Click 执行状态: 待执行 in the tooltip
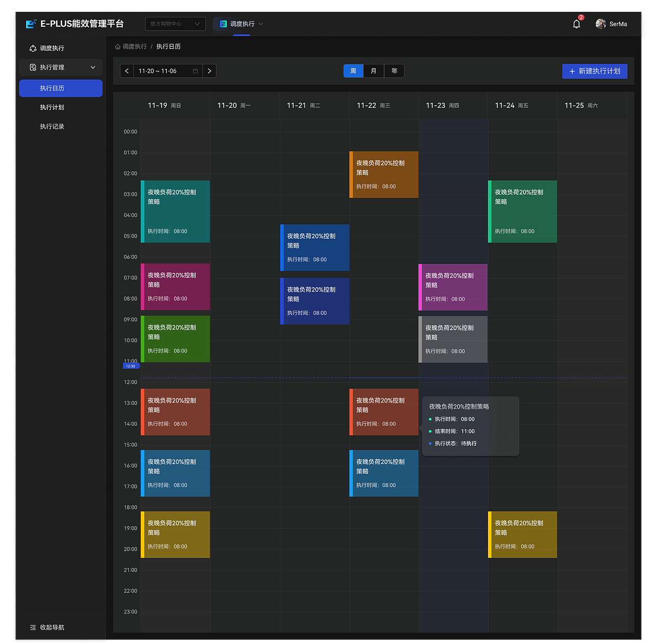 point(456,443)
